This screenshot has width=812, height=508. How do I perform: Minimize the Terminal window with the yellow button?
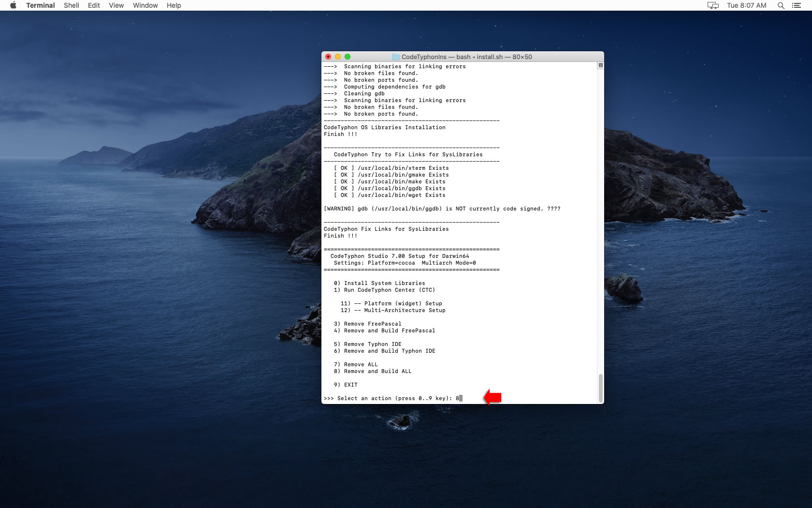click(338, 57)
